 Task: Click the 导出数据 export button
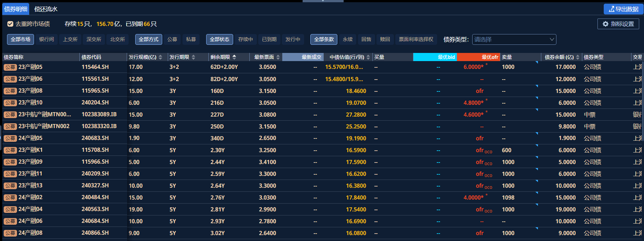coord(623,9)
